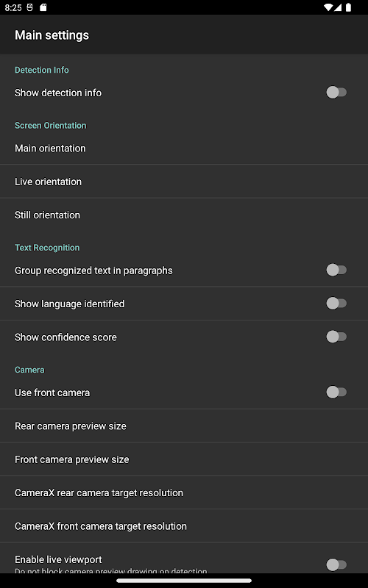Tap the battery icon in status bar
The height and width of the screenshot is (588, 368).
click(348, 7)
